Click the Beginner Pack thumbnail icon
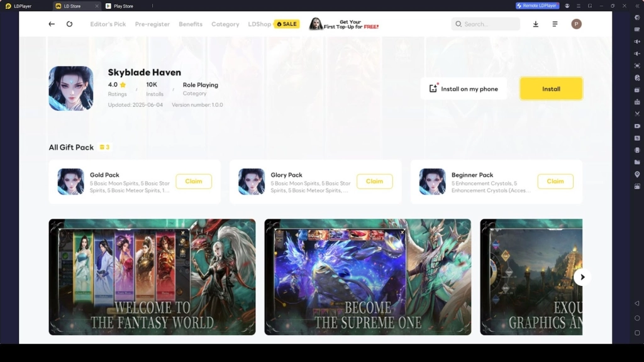Image resolution: width=644 pixels, height=362 pixels. click(433, 182)
